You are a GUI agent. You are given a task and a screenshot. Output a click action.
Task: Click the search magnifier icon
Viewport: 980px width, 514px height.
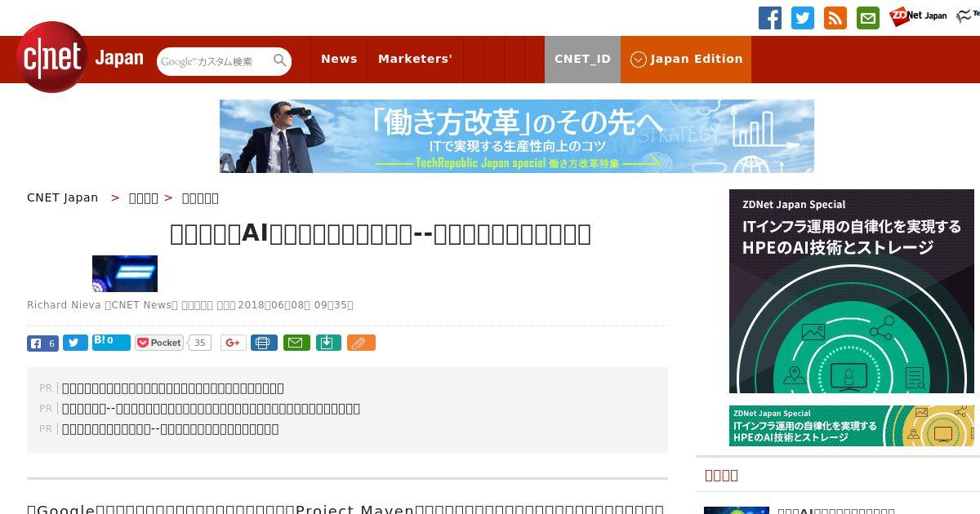[280, 60]
